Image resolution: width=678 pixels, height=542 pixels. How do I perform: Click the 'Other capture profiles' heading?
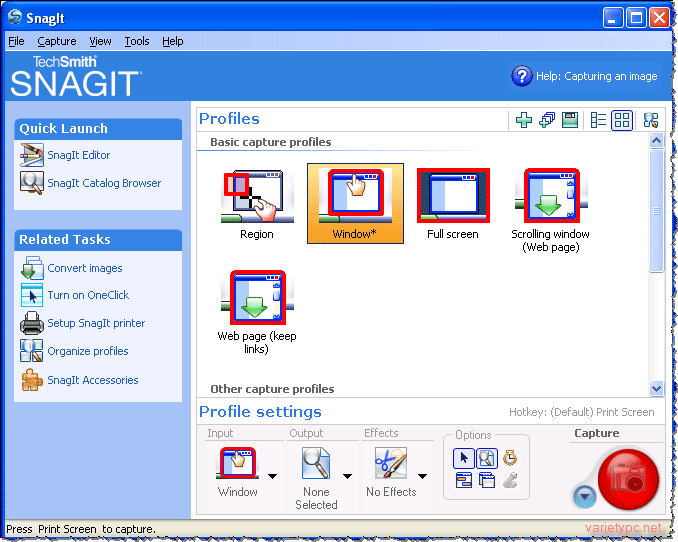tap(272, 389)
